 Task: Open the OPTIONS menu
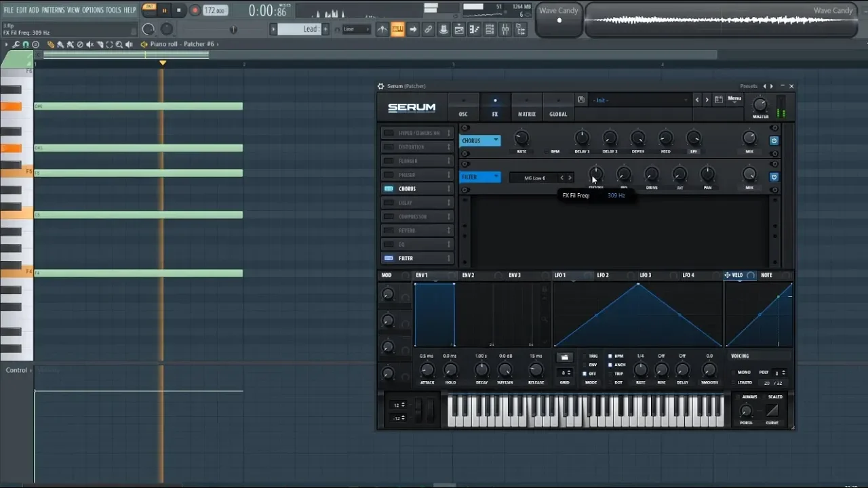click(93, 10)
